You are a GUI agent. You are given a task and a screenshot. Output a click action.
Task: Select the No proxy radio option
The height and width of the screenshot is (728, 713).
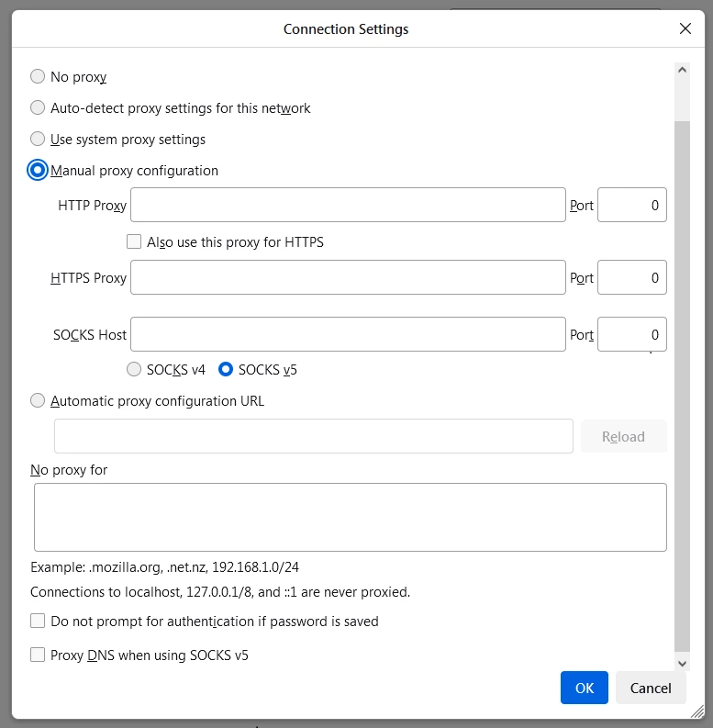pyautogui.click(x=38, y=77)
